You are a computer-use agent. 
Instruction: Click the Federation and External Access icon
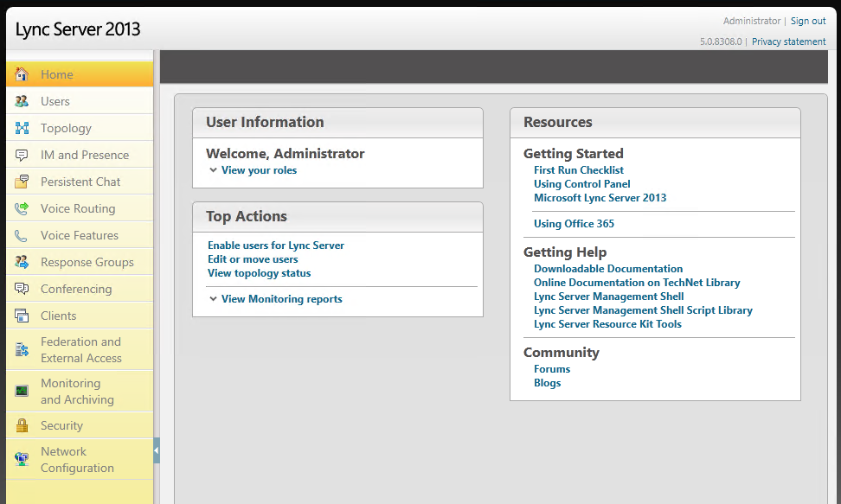22,349
